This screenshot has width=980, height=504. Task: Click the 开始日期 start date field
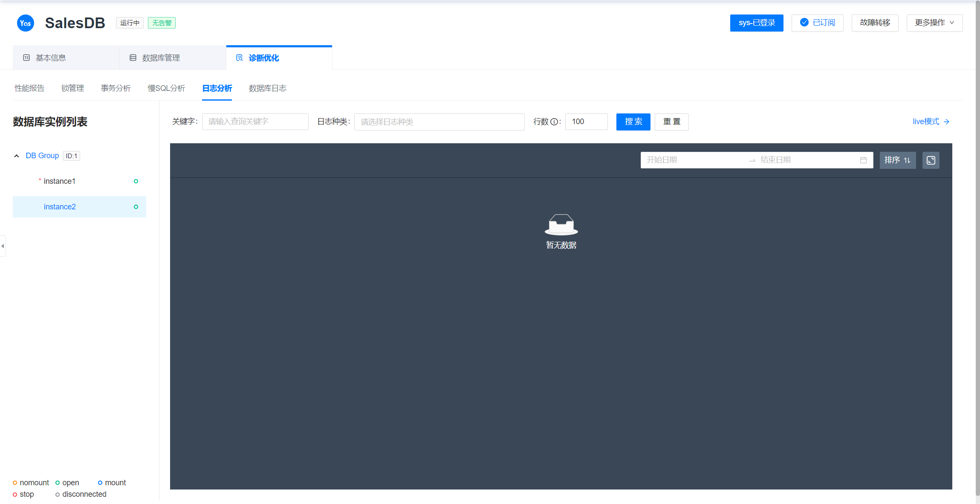click(693, 160)
